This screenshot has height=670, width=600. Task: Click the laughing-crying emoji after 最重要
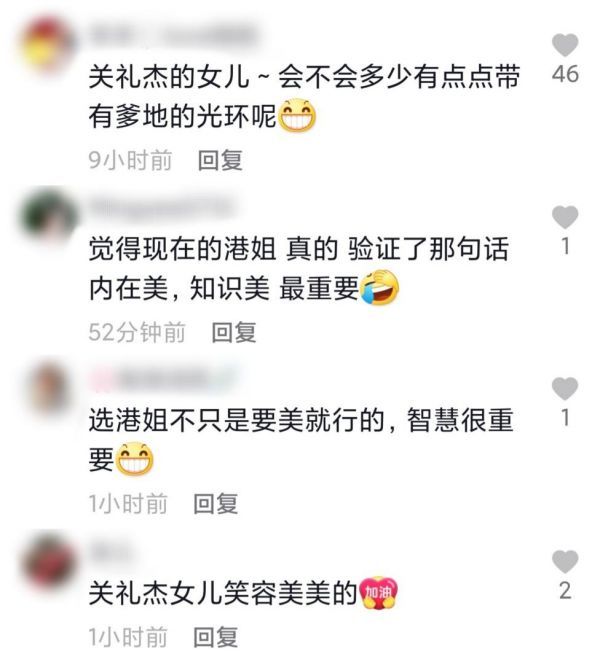(x=379, y=288)
